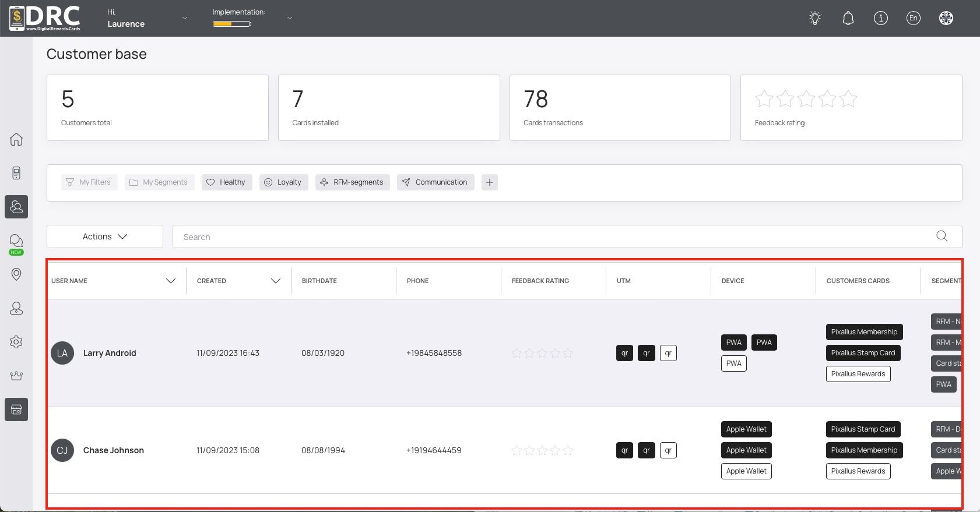
Task: Click the plus button to add filter
Action: 490,182
